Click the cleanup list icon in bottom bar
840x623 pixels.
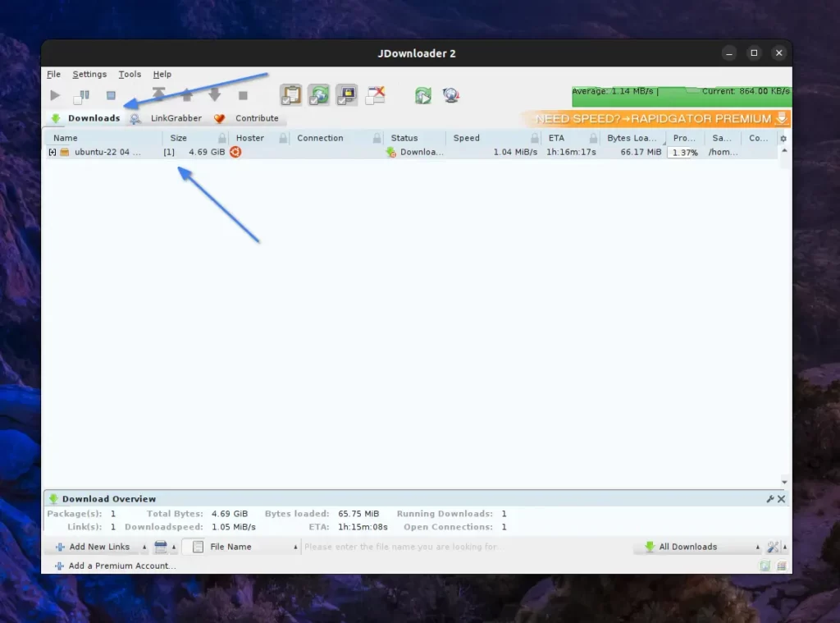click(x=160, y=547)
